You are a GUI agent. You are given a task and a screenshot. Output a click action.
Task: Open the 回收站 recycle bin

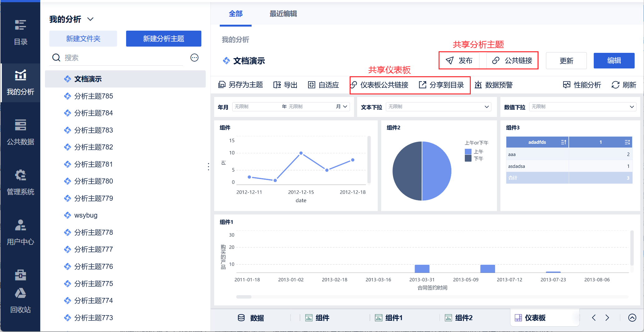[x=20, y=300]
